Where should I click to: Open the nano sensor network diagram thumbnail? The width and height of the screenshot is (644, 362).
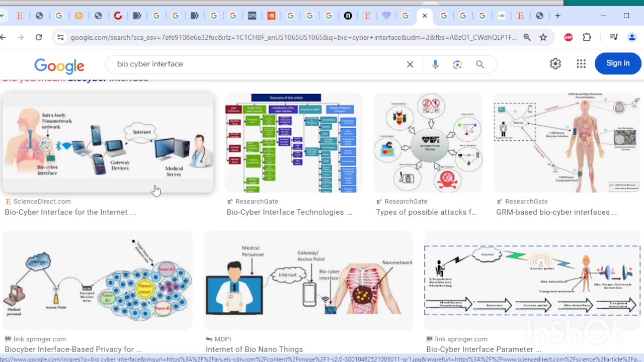pyautogui.click(x=98, y=280)
